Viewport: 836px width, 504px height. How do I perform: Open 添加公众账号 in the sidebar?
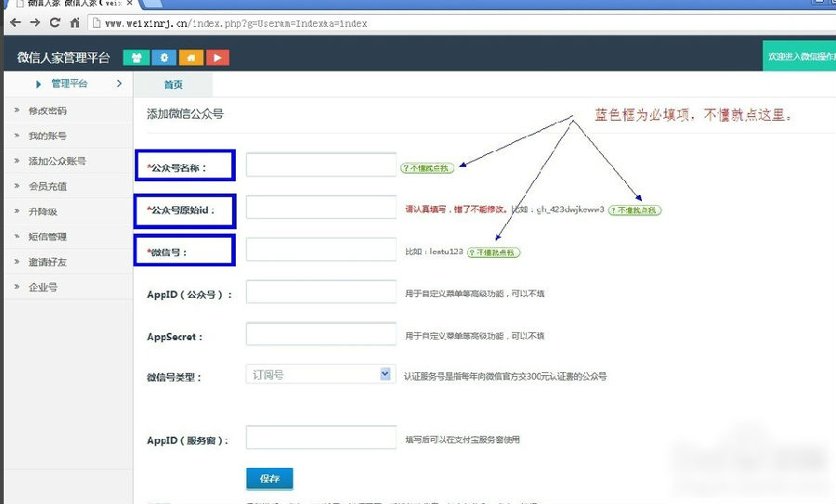pyautogui.click(x=57, y=161)
